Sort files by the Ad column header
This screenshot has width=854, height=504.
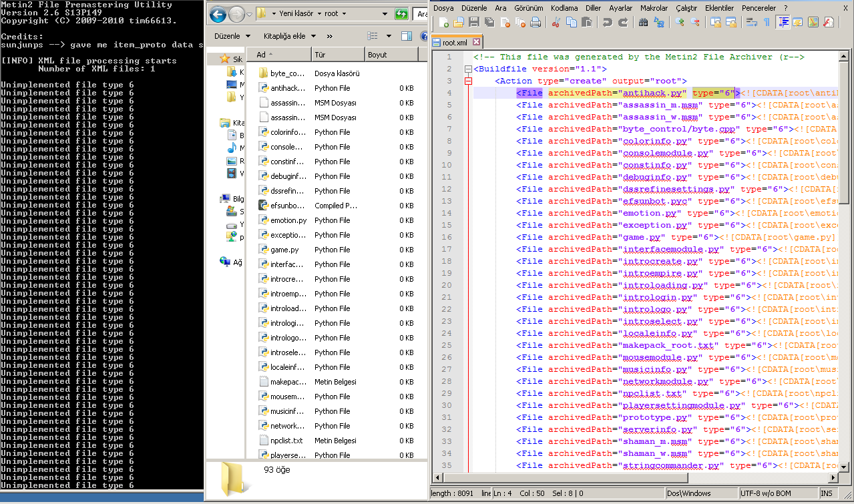pyautogui.click(x=278, y=55)
